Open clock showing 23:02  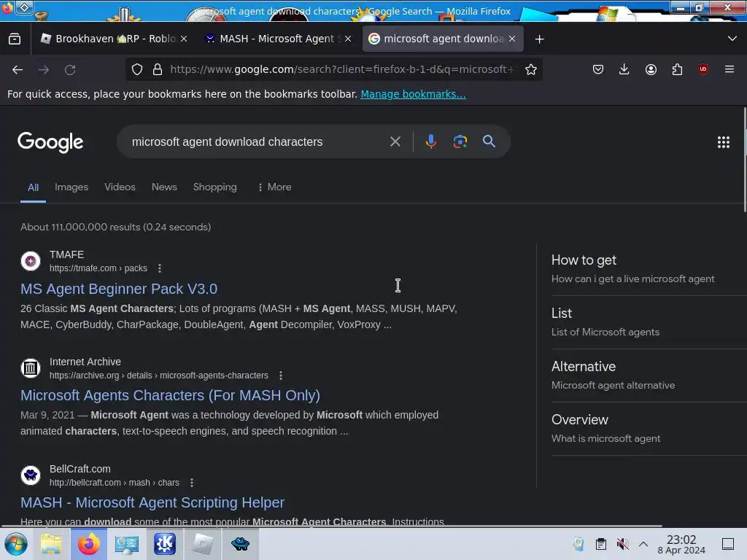click(x=681, y=544)
